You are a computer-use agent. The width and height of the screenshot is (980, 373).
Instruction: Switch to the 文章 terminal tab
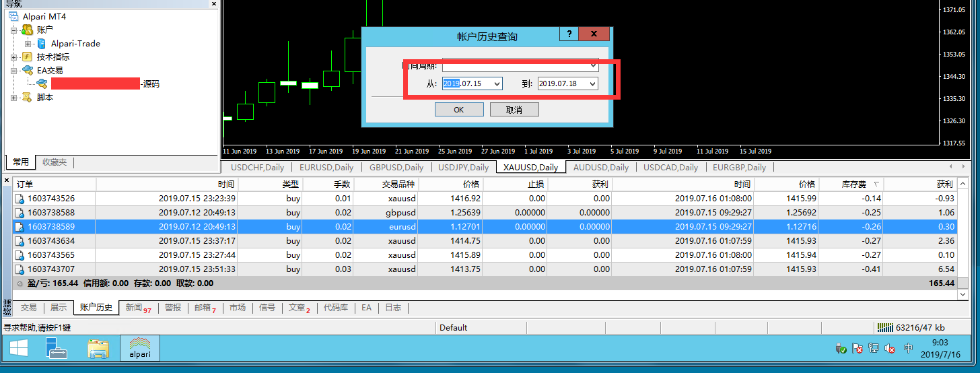[x=300, y=308]
